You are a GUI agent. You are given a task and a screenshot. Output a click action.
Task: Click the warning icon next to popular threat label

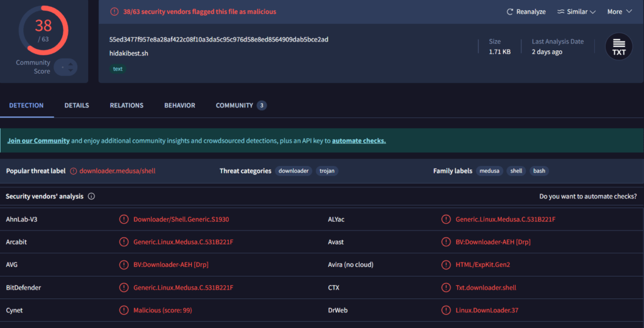click(x=73, y=171)
